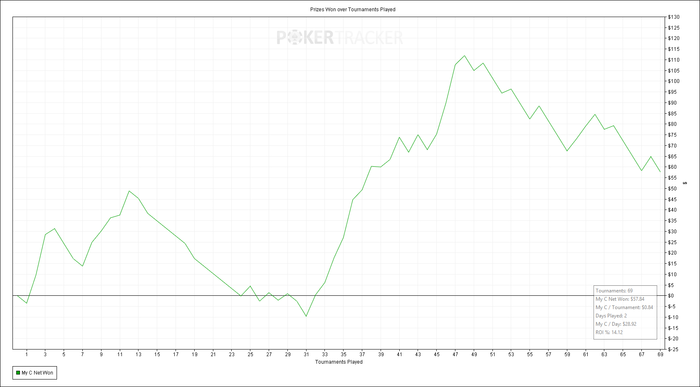Click the "ROI %: 14.12" summary line
Image resolution: width=700 pixels, height=387 pixels.
(x=609, y=332)
